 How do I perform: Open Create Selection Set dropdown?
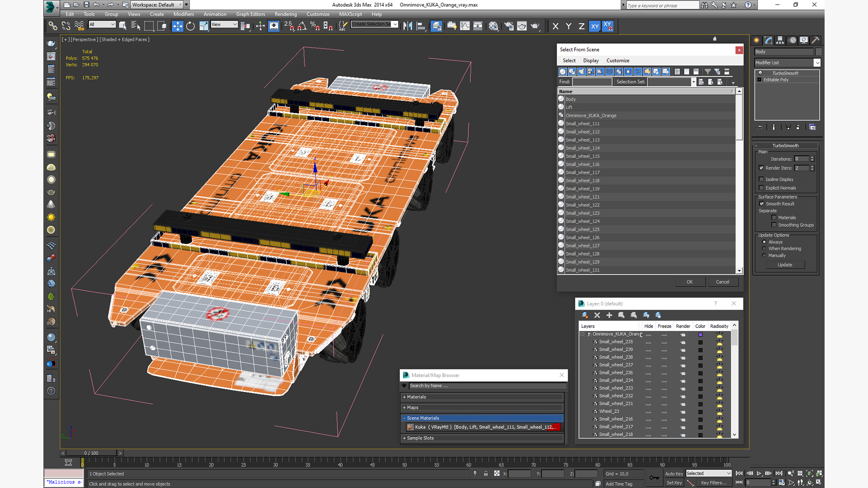[x=395, y=24]
